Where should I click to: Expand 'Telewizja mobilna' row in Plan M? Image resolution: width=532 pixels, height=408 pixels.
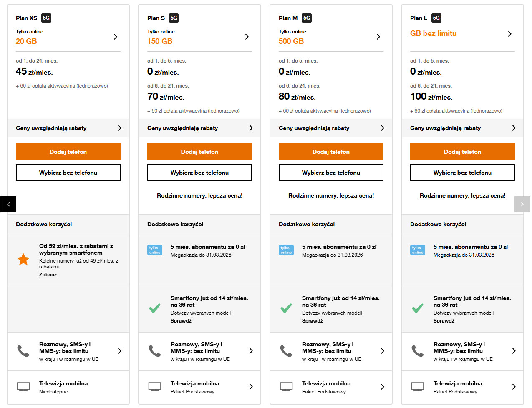[x=382, y=387]
